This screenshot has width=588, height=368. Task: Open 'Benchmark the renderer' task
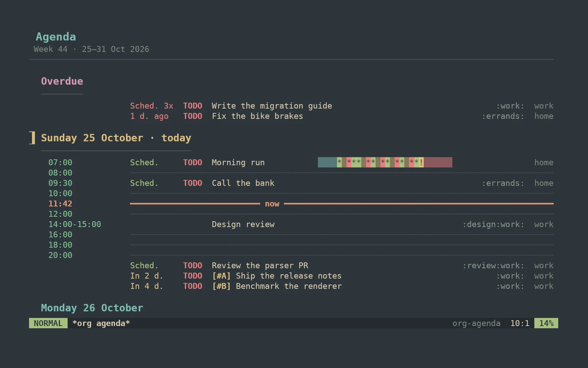[x=288, y=286]
